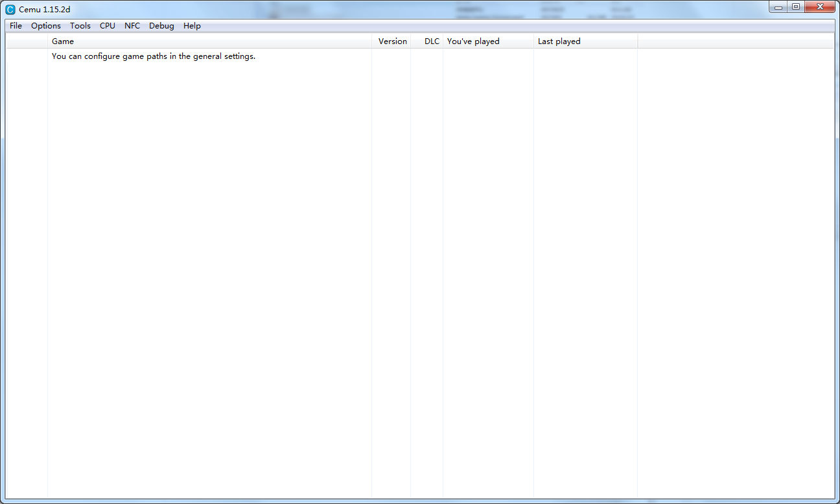The width and height of the screenshot is (840, 504).
Task: Sort by Last played column header
Action: (x=586, y=41)
